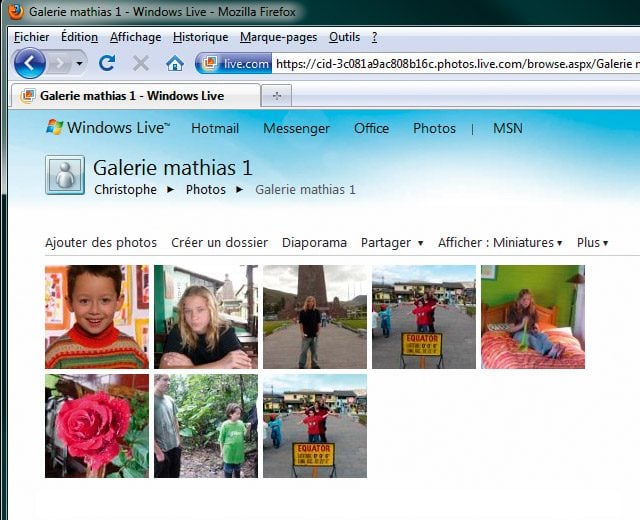640x520 pixels.
Task: Expand the Plus dropdown menu
Action: pyautogui.click(x=592, y=243)
